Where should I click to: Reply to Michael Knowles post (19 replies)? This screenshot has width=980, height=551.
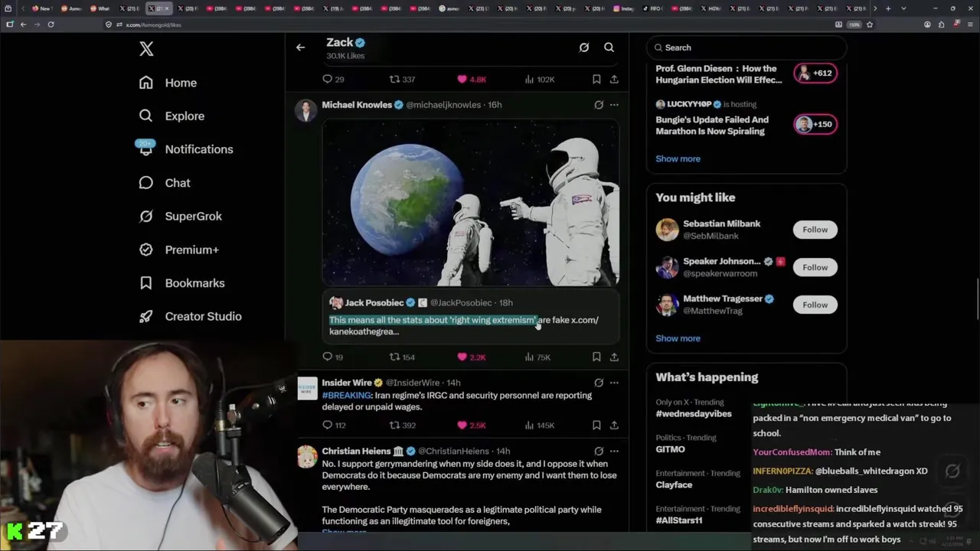click(333, 357)
